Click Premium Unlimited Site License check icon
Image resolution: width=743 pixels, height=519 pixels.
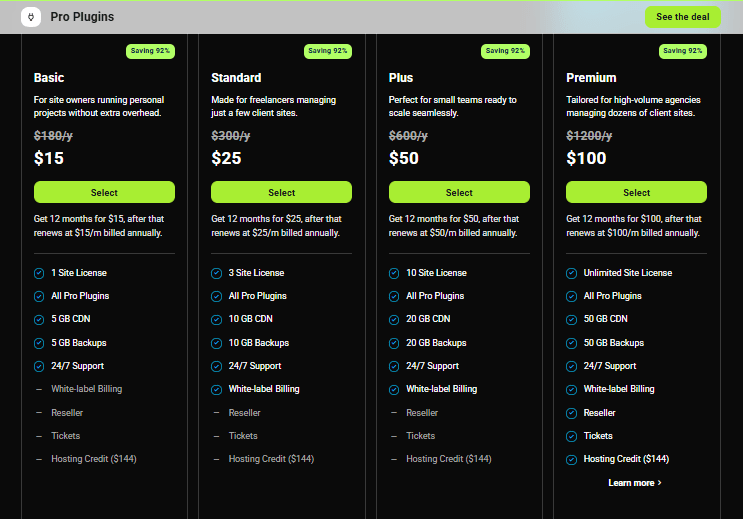(x=571, y=273)
